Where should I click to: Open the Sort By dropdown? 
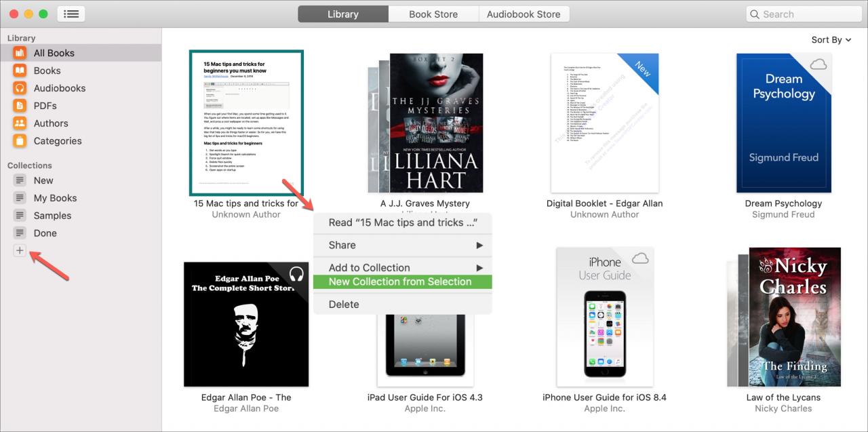point(831,40)
